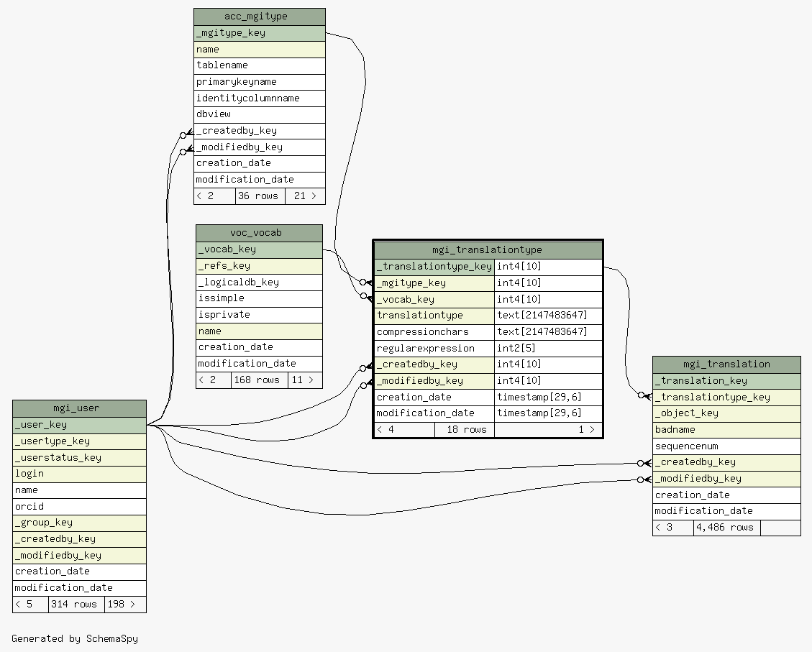Select _createdby_key in mgi_user
Screen dimensions: 812x652
pyautogui.click(x=79, y=539)
